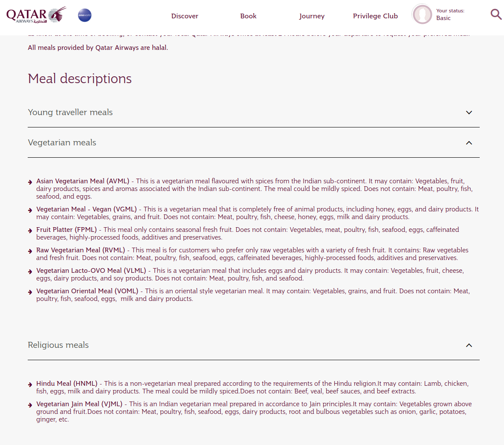Click the Meal descriptions title
The image size is (504, 445).
coord(80,79)
